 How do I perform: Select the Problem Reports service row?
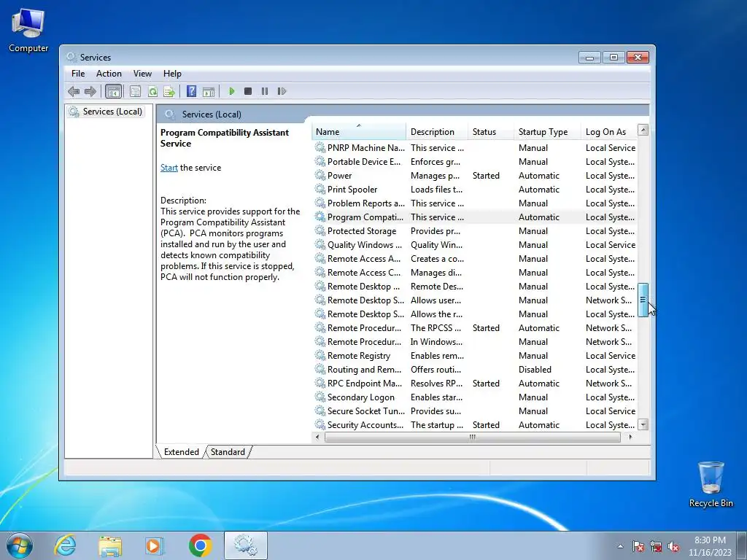tap(475, 203)
